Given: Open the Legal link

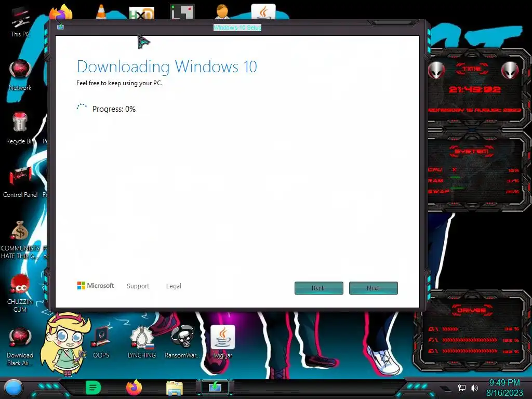Looking at the screenshot, I should click(174, 286).
